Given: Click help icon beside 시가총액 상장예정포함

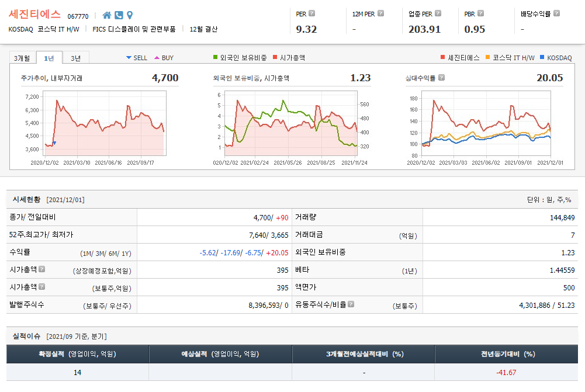Looking at the screenshot, I should pyautogui.click(x=42, y=269).
